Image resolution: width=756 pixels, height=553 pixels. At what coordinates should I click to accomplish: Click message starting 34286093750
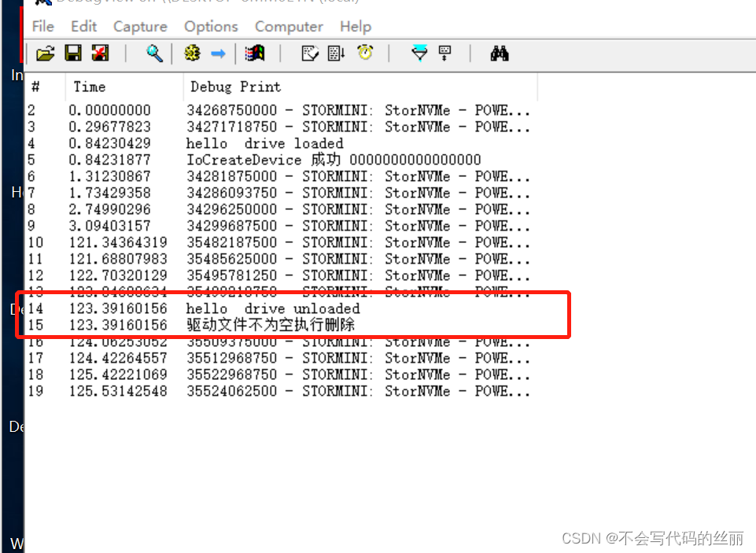pyautogui.click(x=358, y=193)
